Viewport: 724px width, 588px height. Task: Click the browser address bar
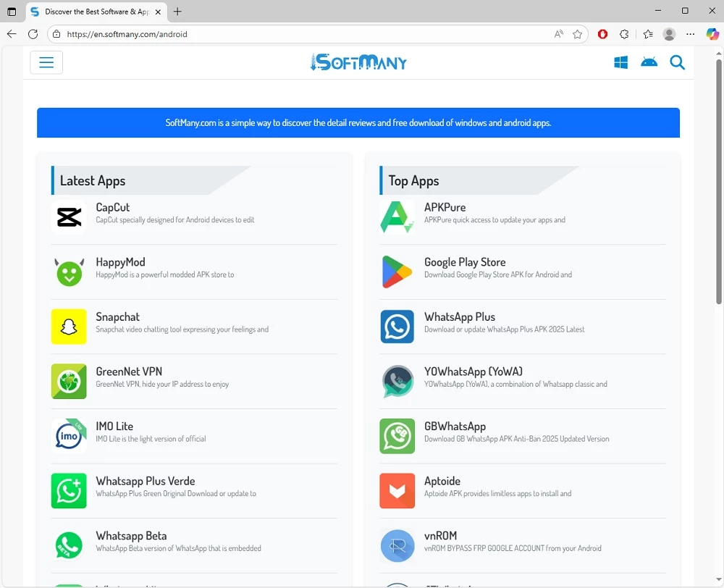(x=304, y=34)
